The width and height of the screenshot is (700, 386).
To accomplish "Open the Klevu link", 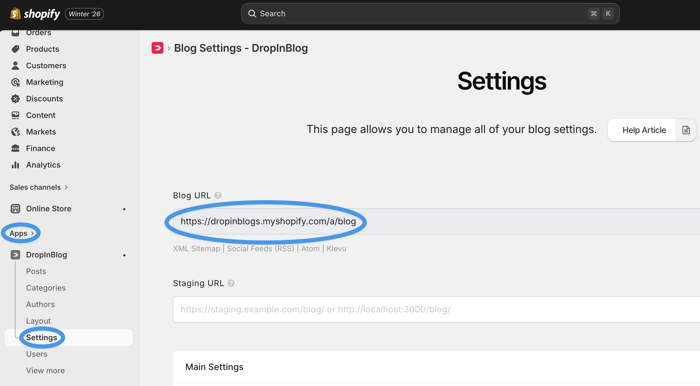I will pos(336,249).
